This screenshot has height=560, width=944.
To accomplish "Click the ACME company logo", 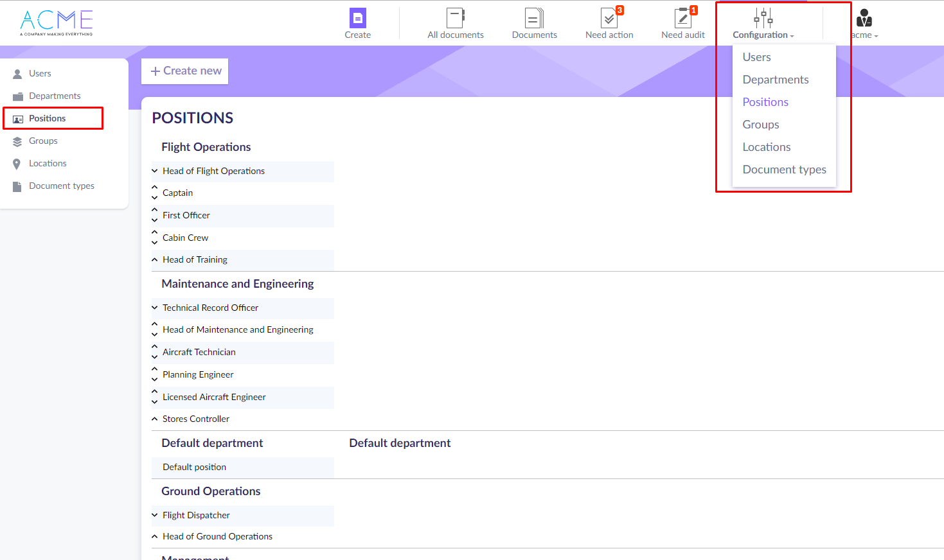I will click(x=57, y=22).
